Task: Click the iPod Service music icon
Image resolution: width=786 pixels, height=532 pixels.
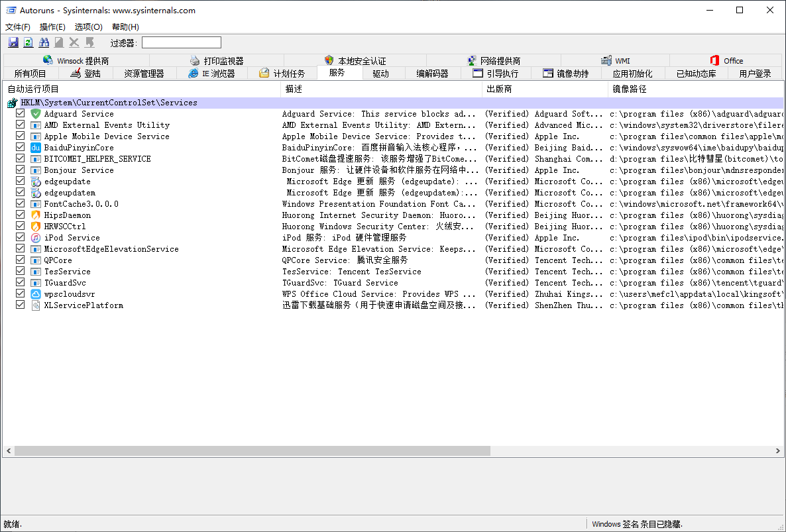Action: [x=36, y=237]
